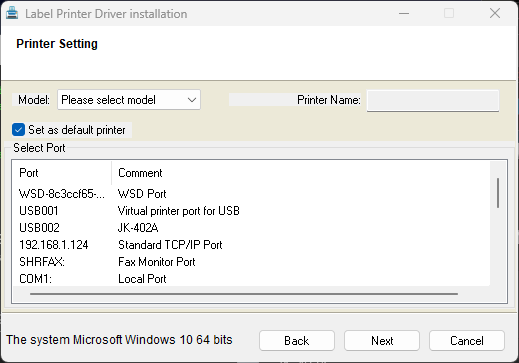Choose USB002 port for JK-402A
519x363 pixels.
(251, 228)
